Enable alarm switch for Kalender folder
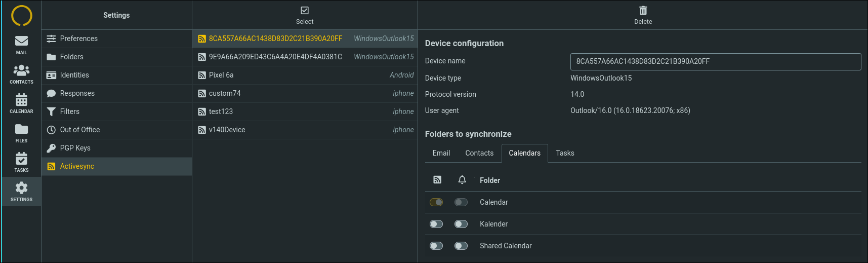 point(461,224)
